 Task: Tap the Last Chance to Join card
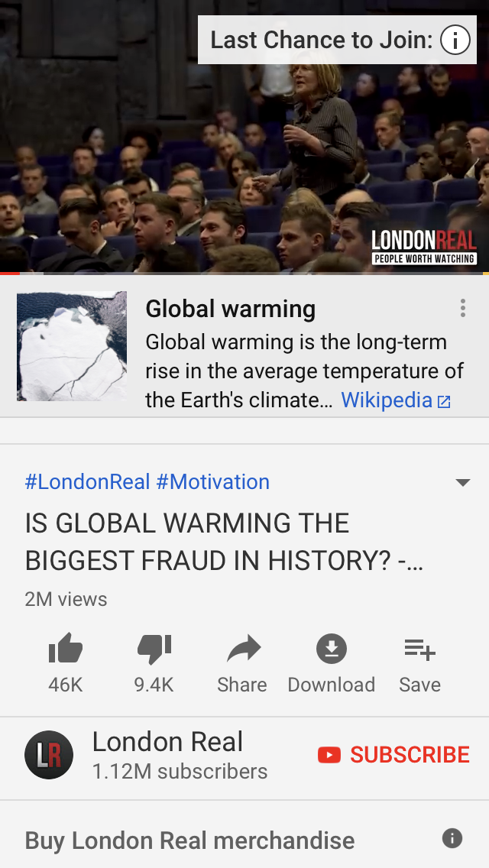coord(337,40)
